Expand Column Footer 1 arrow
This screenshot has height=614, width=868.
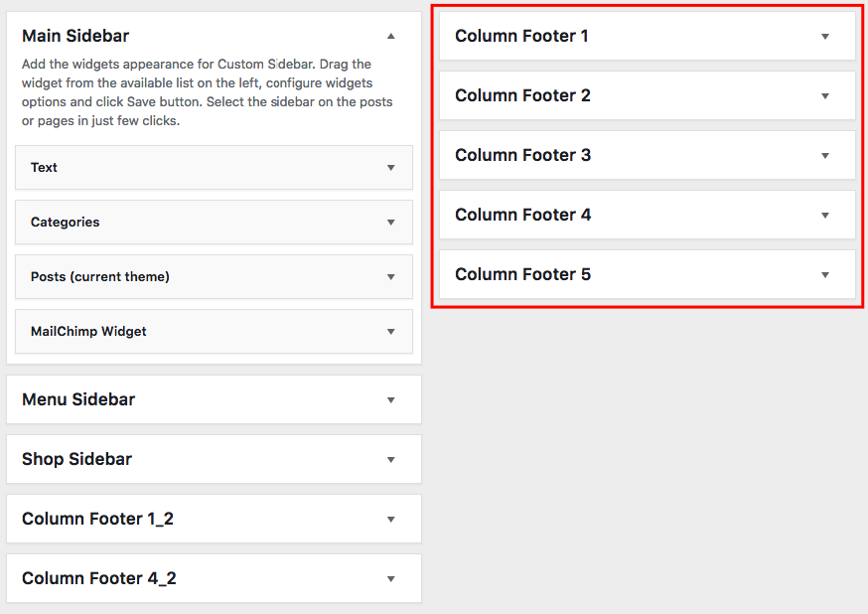coord(825,37)
